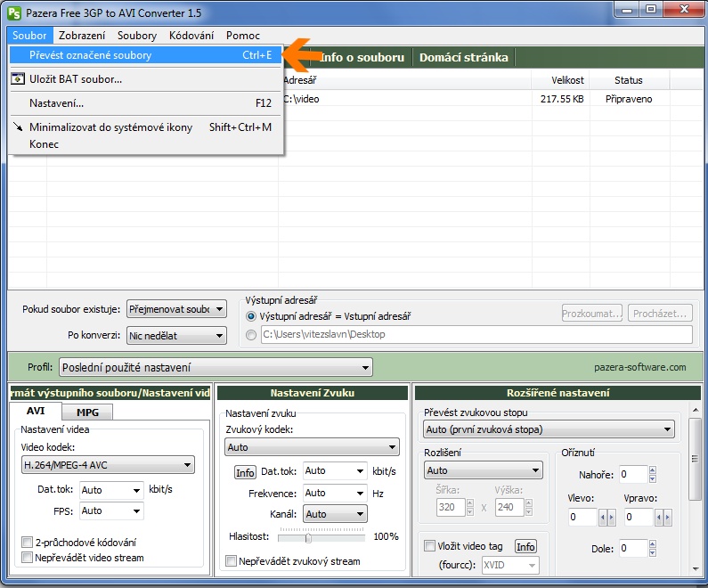Choose Převést označené soubory menu entry
The image size is (708, 588).
(x=90, y=55)
